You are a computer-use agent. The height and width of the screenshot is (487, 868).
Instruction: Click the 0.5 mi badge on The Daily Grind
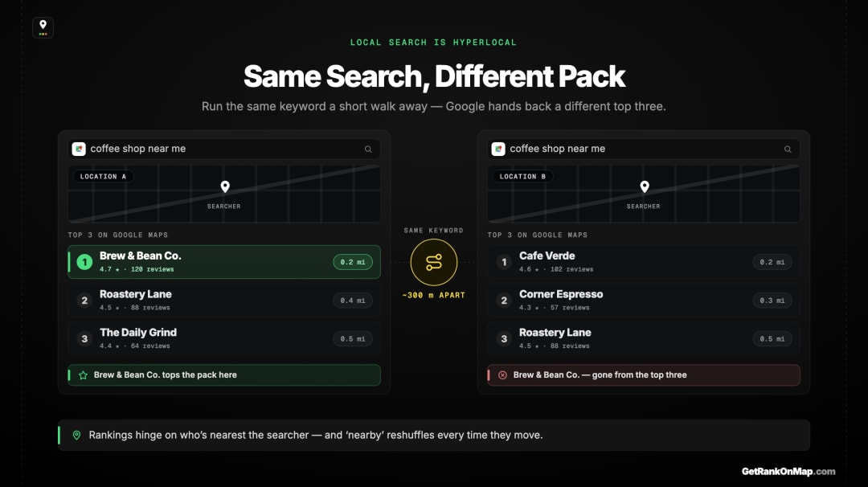353,338
